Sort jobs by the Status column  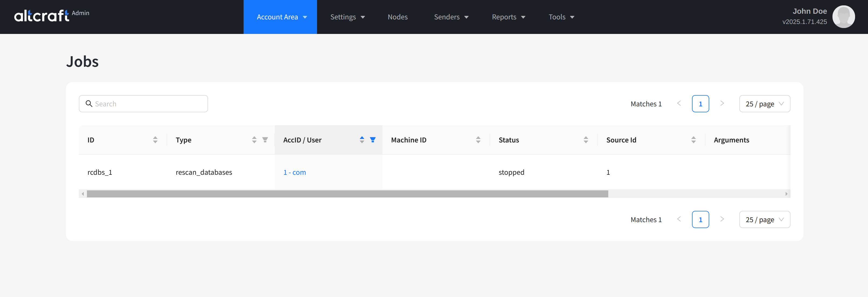coord(586,139)
